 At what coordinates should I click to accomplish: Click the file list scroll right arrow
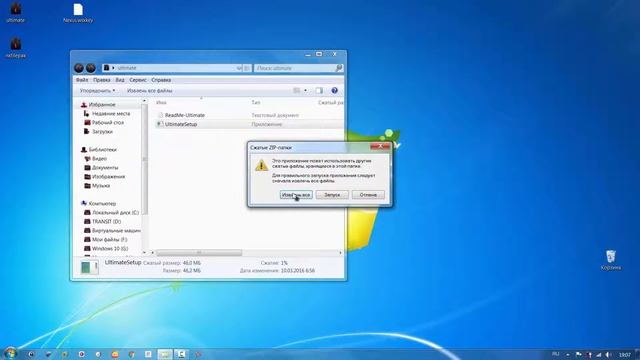340,253
